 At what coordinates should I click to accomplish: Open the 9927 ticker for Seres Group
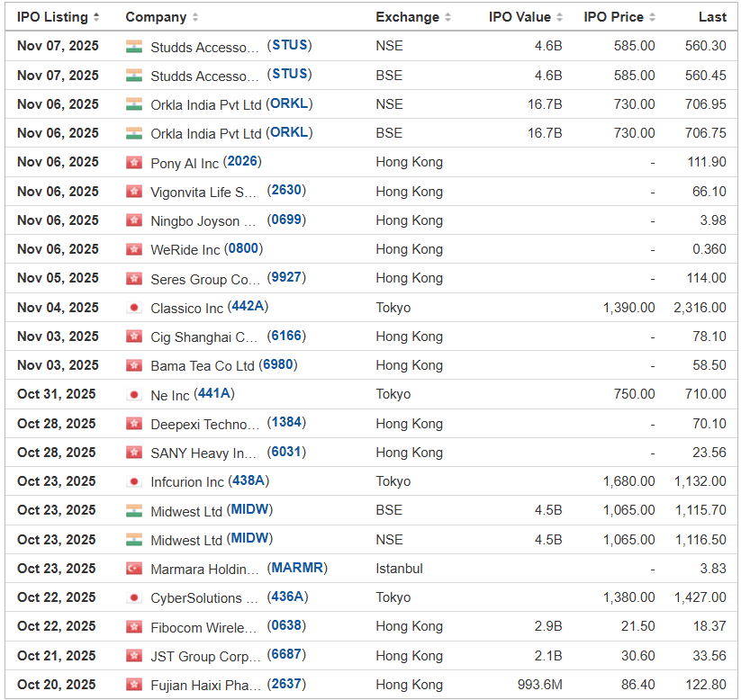click(x=286, y=277)
